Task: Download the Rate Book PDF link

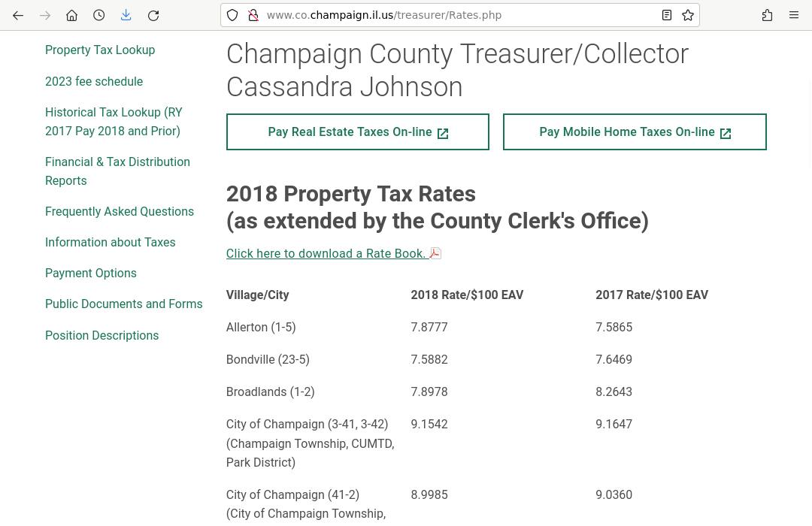Action: pyautogui.click(x=326, y=254)
